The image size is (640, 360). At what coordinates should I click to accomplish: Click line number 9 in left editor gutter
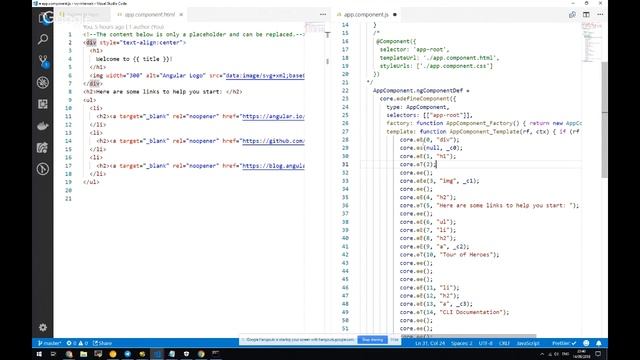[x=70, y=100]
